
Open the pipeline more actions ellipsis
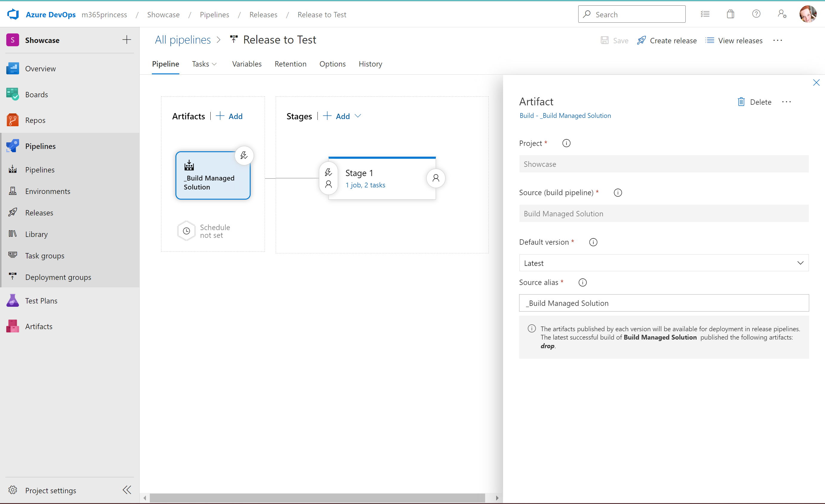pos(778,40)
